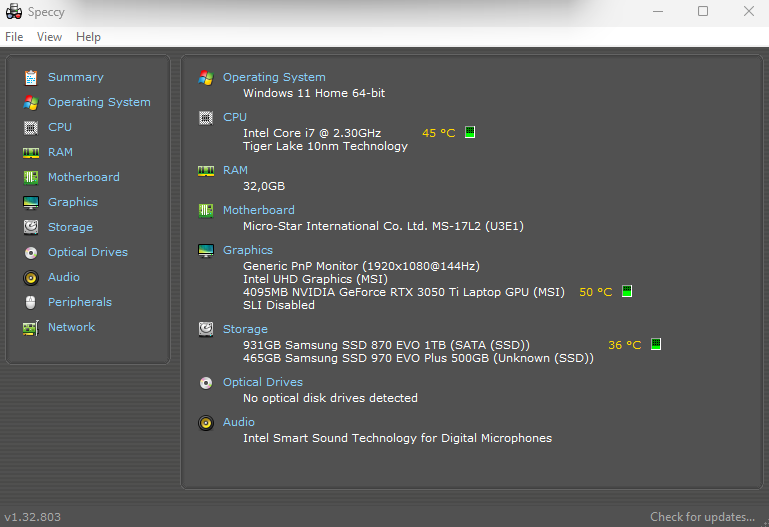Click the SSD temperature graph indicator

(656, 344)
